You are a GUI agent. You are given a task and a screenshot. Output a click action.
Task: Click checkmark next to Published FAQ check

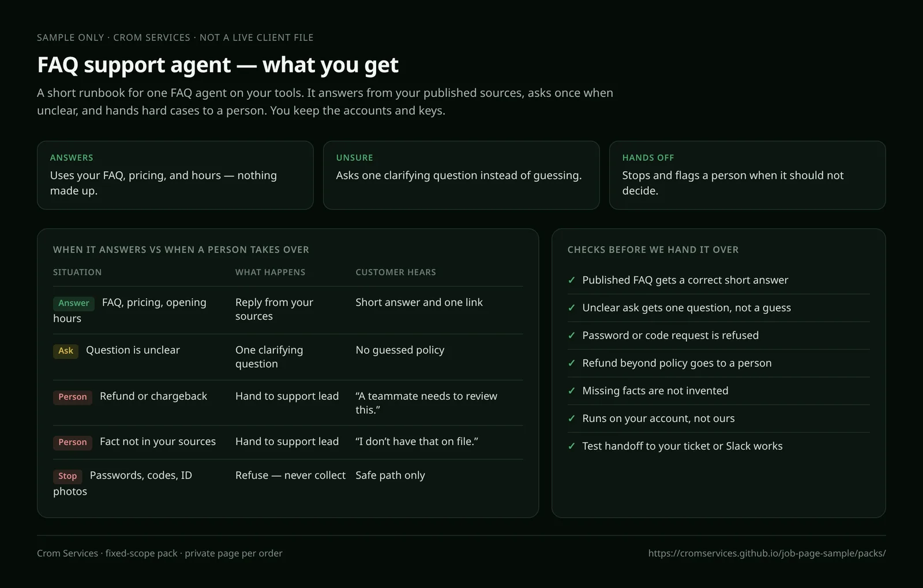click(572, 280)
